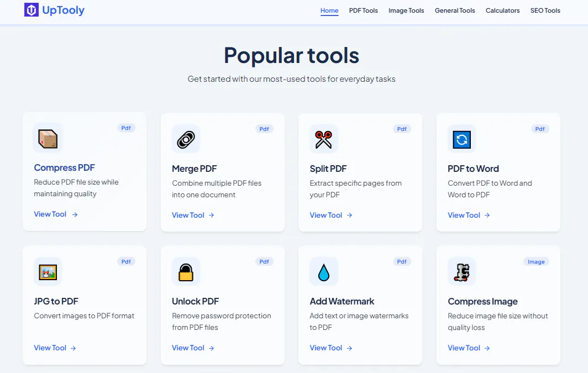Open View Tool link for Add Watermark
Screen dimensions: 588x373
[x=331, y=348]
